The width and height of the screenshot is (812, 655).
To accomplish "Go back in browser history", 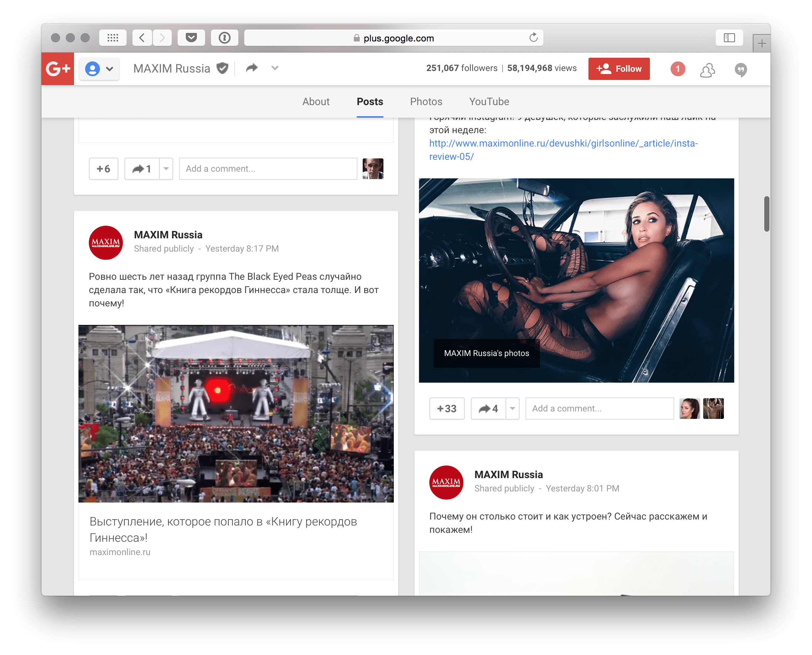I will pyautogui.click(x=142, y=38).
